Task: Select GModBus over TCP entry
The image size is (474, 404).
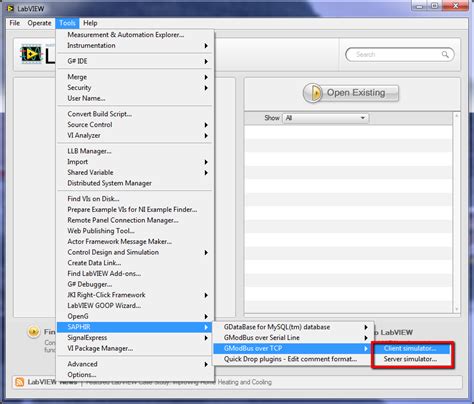Action: tap(293, 348)
